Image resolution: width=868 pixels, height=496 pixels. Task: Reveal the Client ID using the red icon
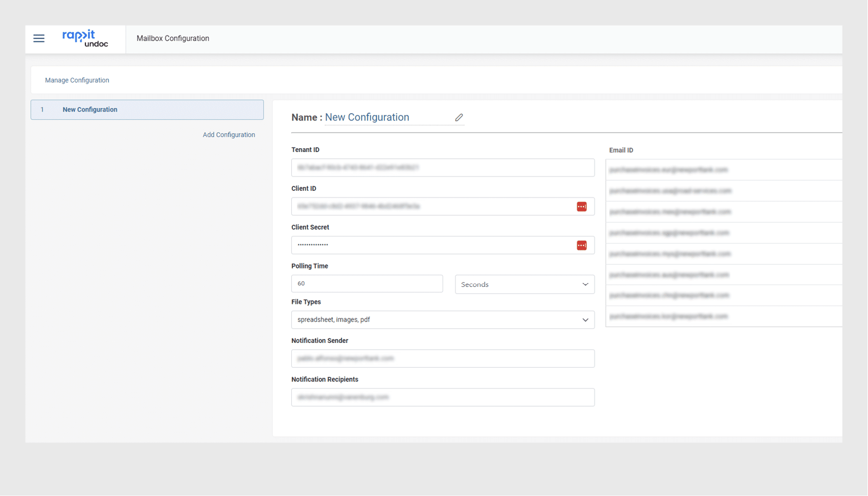581,206
